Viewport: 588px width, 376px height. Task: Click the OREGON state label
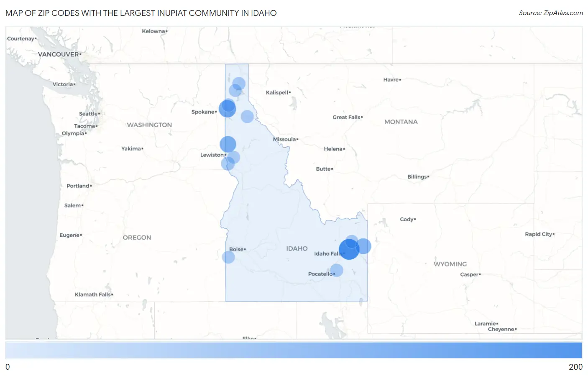click(137, 237)
